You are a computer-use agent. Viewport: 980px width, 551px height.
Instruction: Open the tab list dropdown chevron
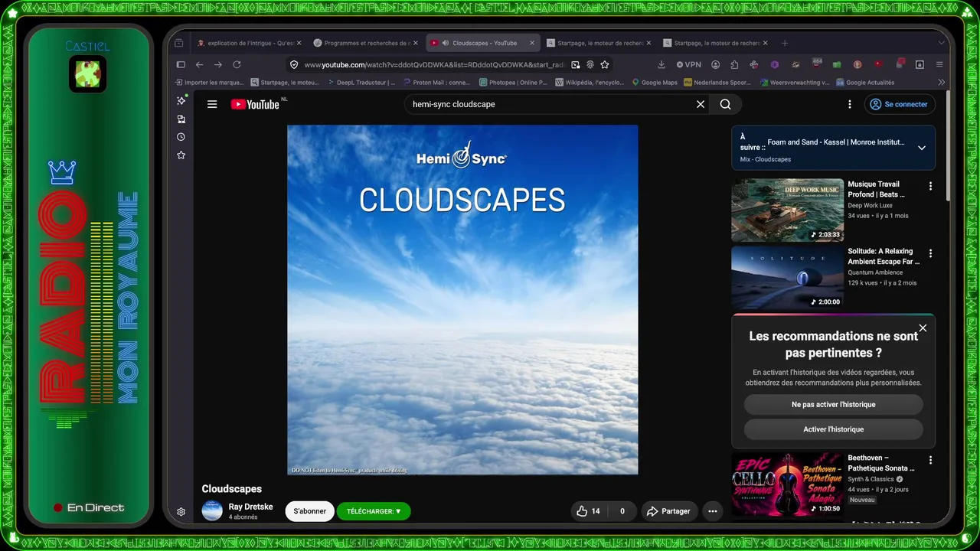coord(941,43)
